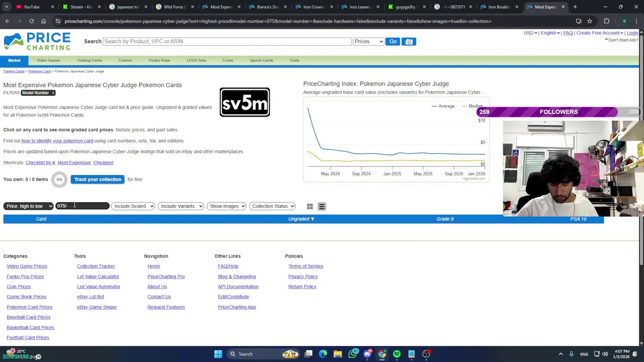This screenshot has width=644, height=362.
Task: Open the Funko Pops menu
Action: [159, 60]
